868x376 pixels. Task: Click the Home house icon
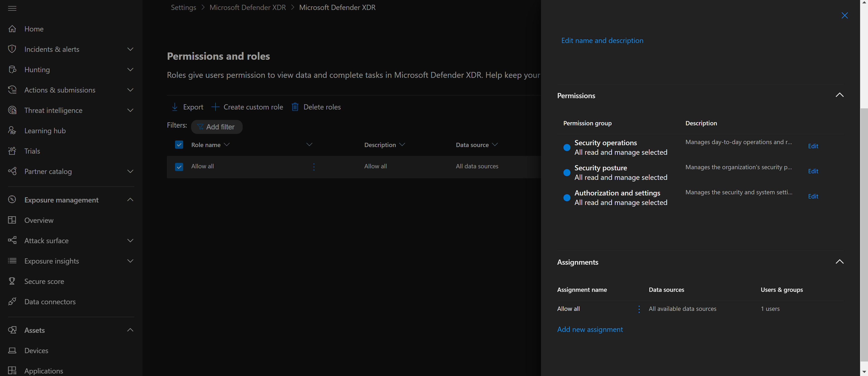tap(12, 29)
